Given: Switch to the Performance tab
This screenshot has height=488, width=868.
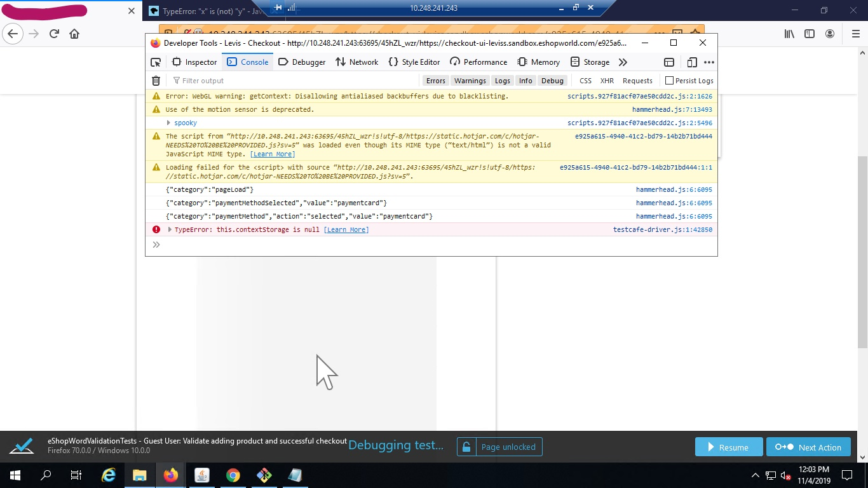Looking at the screenshot, I should (478, 62).
